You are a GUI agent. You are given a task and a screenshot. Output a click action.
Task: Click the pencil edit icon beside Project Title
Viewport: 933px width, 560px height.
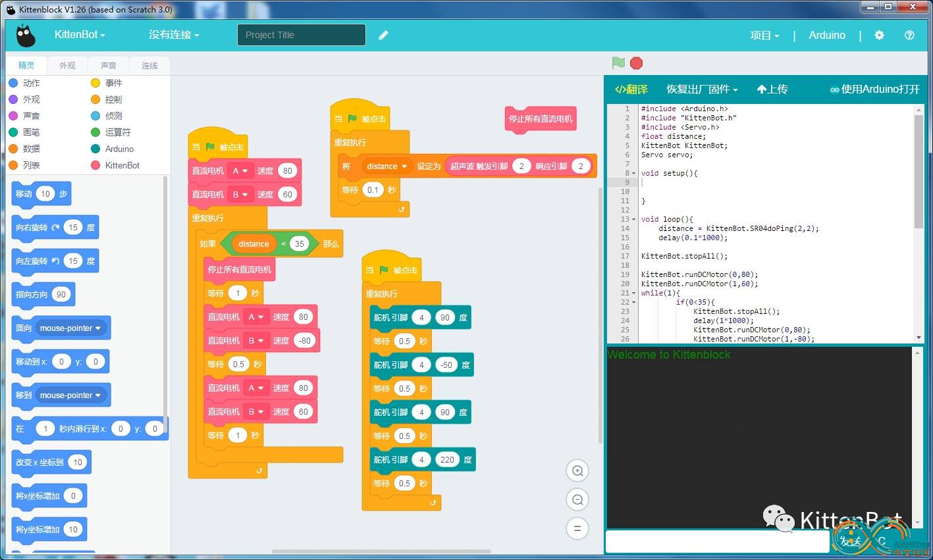point(383,35)
